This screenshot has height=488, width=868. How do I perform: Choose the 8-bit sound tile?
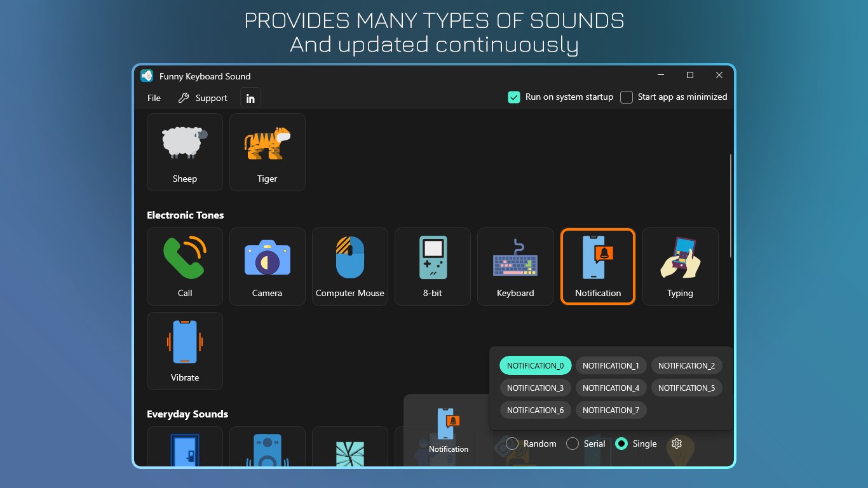click(433, 266)
